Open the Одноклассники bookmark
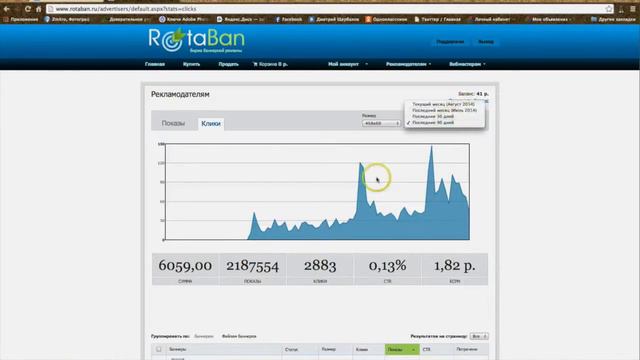The width and height of the screenshot is (640, 360). pos(387,19)
